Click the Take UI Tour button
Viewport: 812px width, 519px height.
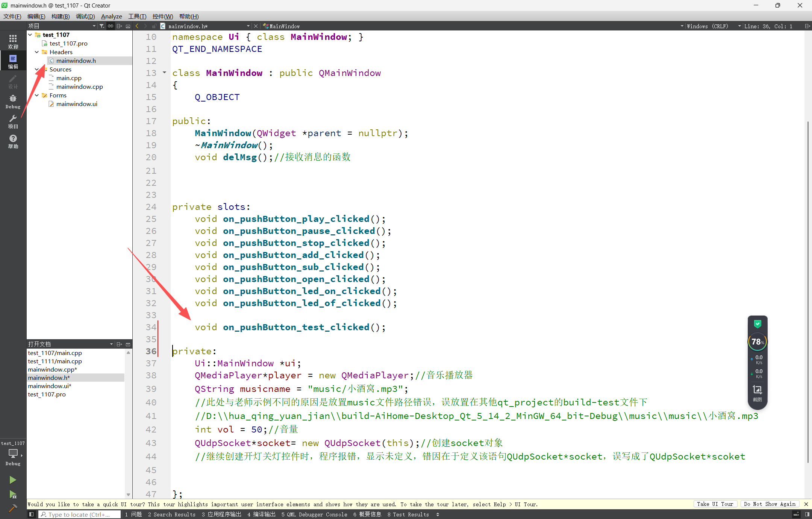pyautogui.click(x=715, y=504)
